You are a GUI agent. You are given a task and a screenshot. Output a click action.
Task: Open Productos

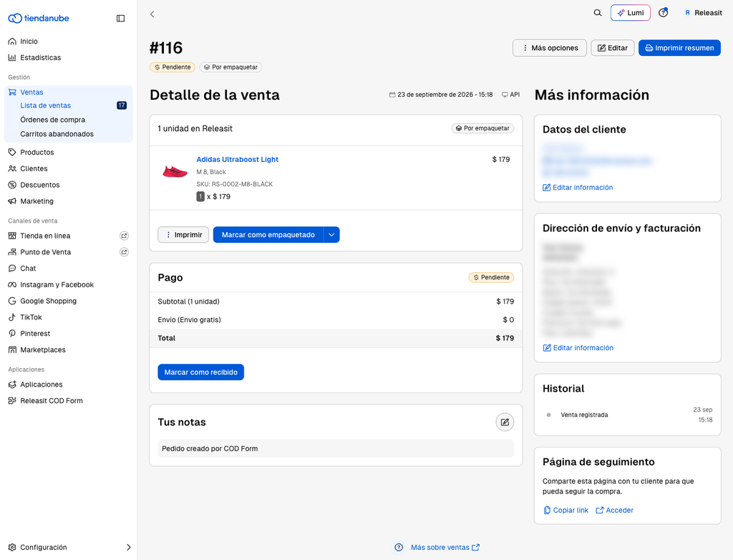click(37, 152)
